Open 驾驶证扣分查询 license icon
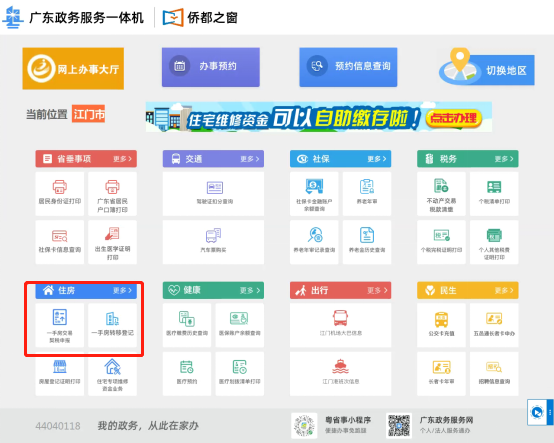 pos(214,188)
